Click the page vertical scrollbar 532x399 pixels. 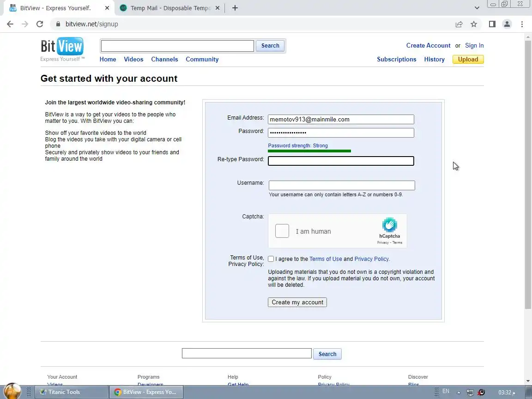point(528,175)
